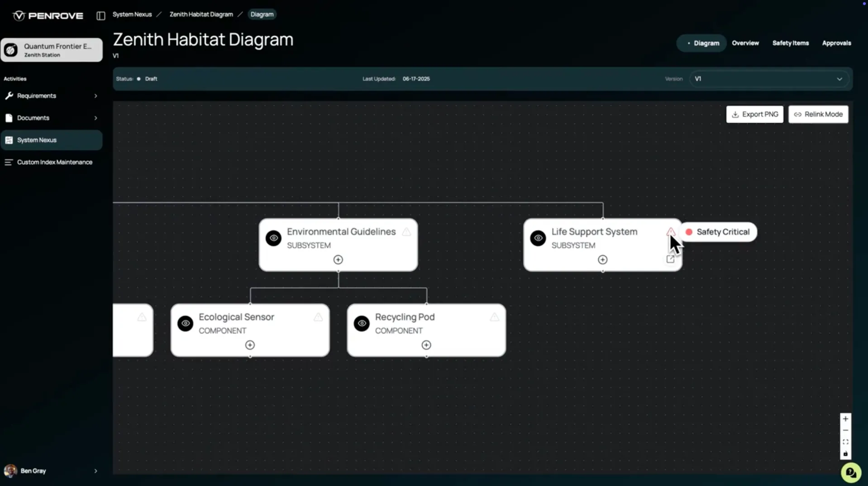868x486 pixels.
Task: Add child under Recycling Pod node
Action: [x=426, y=345]
